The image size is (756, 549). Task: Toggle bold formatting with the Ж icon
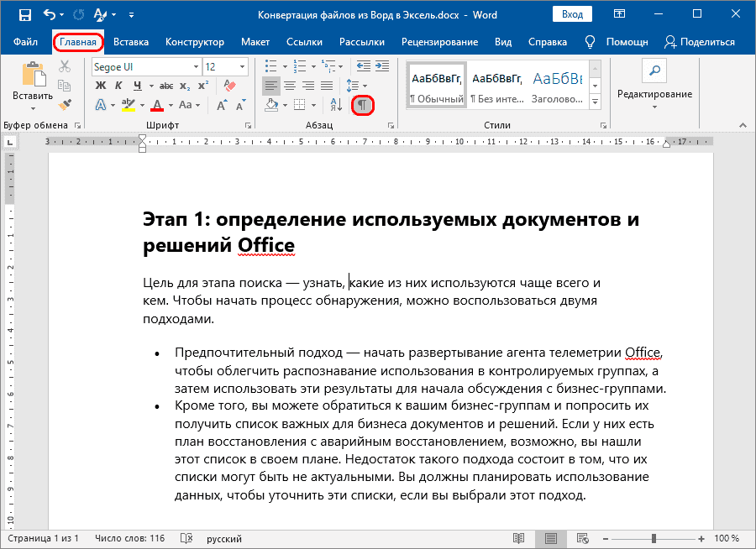101,85
